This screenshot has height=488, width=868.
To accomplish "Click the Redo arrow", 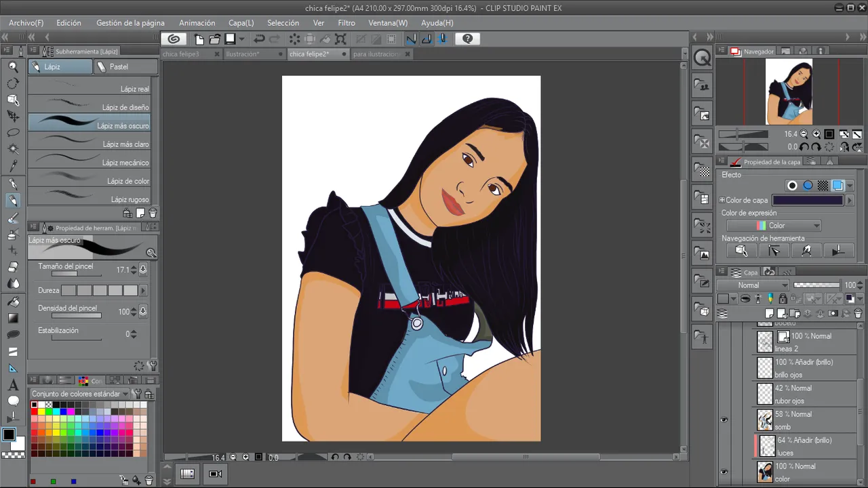I will 275,39.
